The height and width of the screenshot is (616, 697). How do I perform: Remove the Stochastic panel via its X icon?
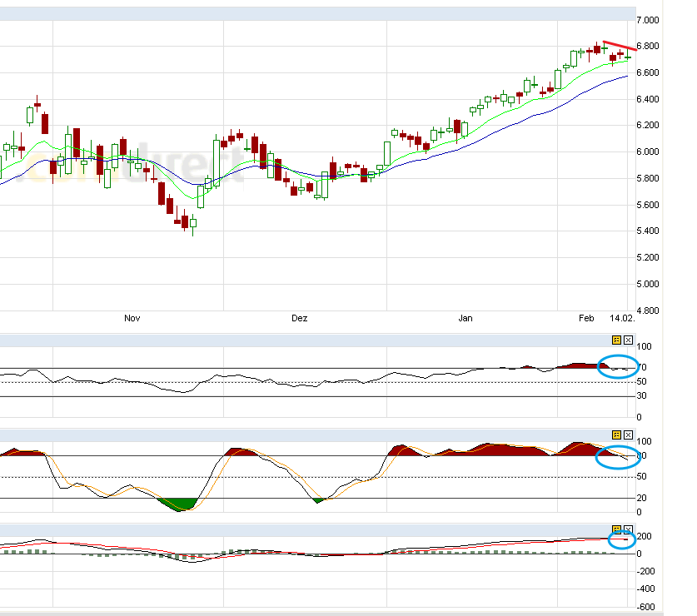pyautogui.click(x=628, y=434)
